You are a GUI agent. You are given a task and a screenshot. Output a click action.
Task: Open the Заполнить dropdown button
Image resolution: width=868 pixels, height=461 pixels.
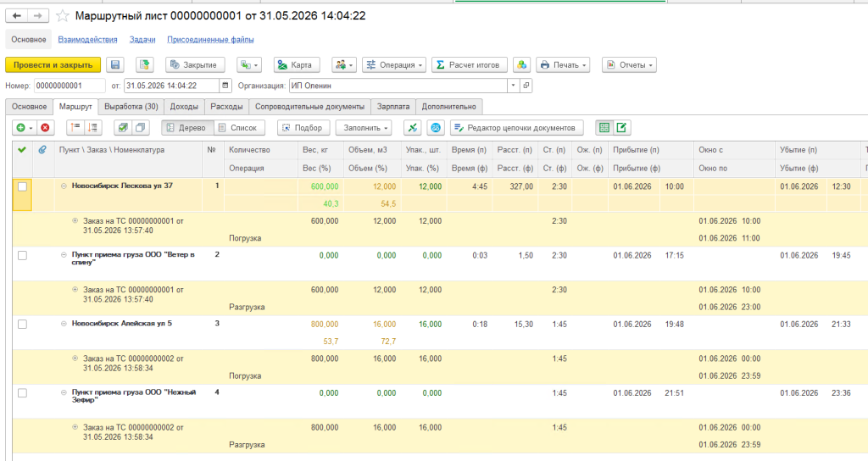click(364, 128)
